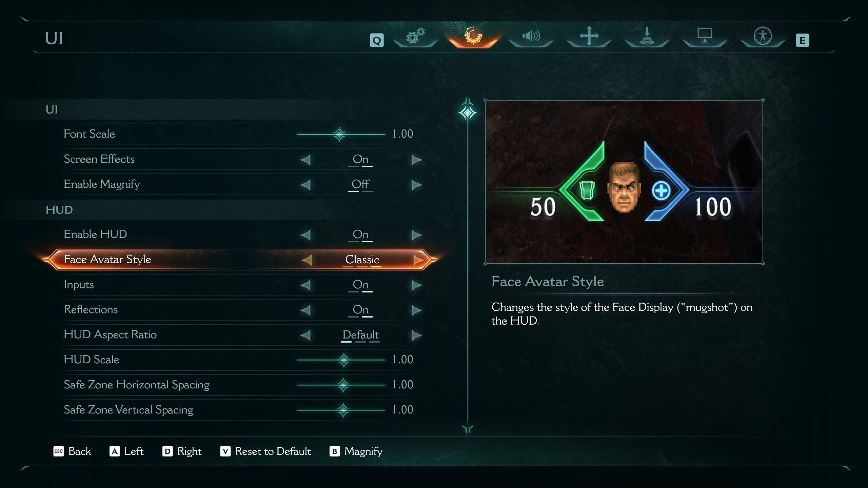Screen dimensions: 868x488
Task: Cycle HUD Aspect Ratio right arrow
Action: pyautogui.click(x=416, y=335)
